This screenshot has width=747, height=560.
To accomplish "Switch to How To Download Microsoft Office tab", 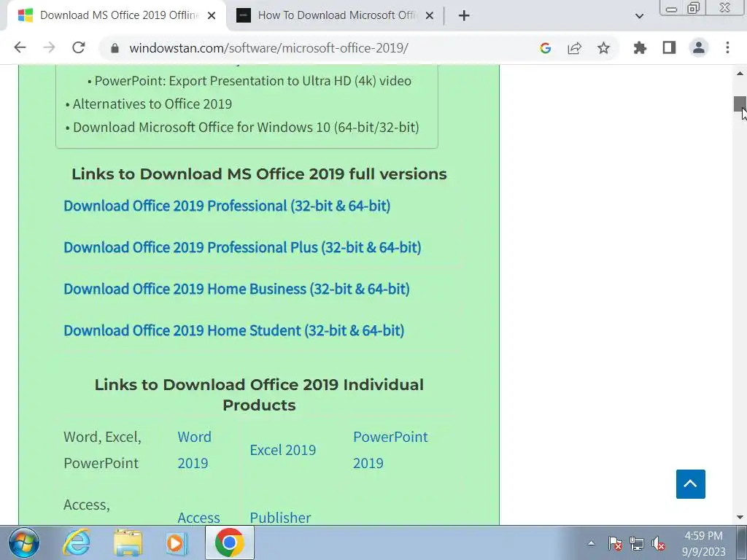I will [x=336, y=16].
